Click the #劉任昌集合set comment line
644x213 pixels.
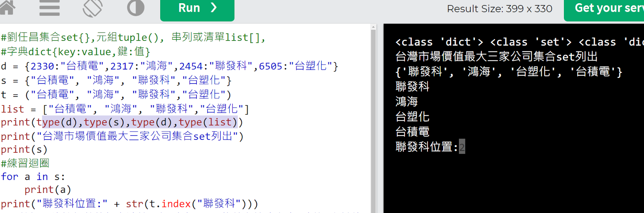tap(133, 37)
